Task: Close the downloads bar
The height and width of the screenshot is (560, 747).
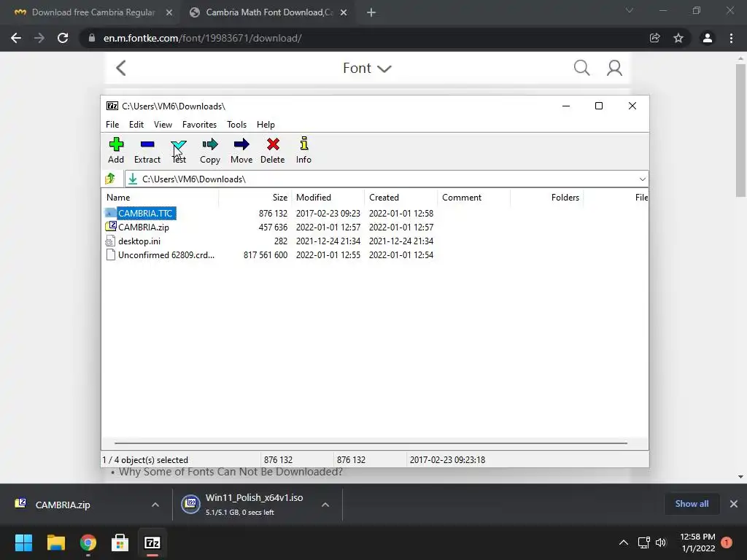Action: [734, 504]
